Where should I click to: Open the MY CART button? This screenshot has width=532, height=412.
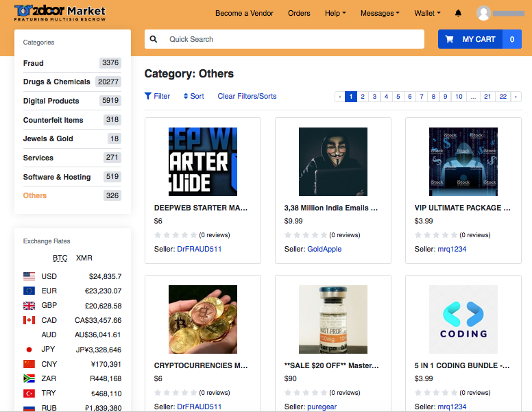pyautogui.click(x=480, y=39)
